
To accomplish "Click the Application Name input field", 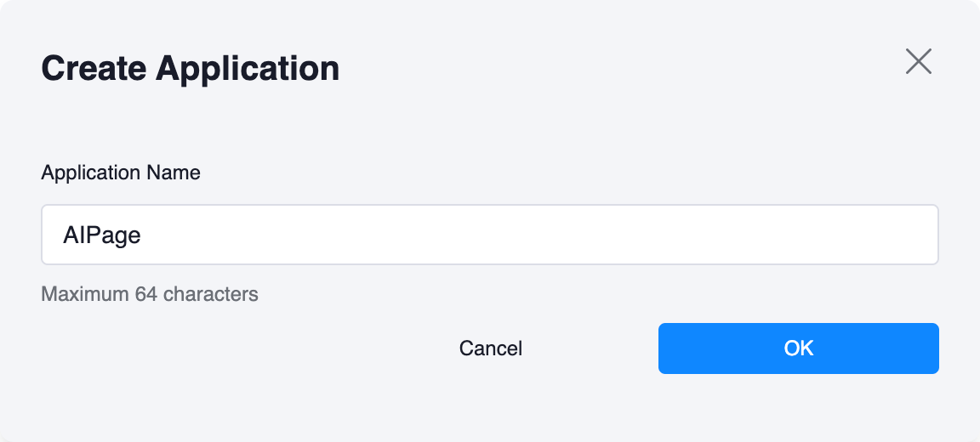I will click(489, 235).
